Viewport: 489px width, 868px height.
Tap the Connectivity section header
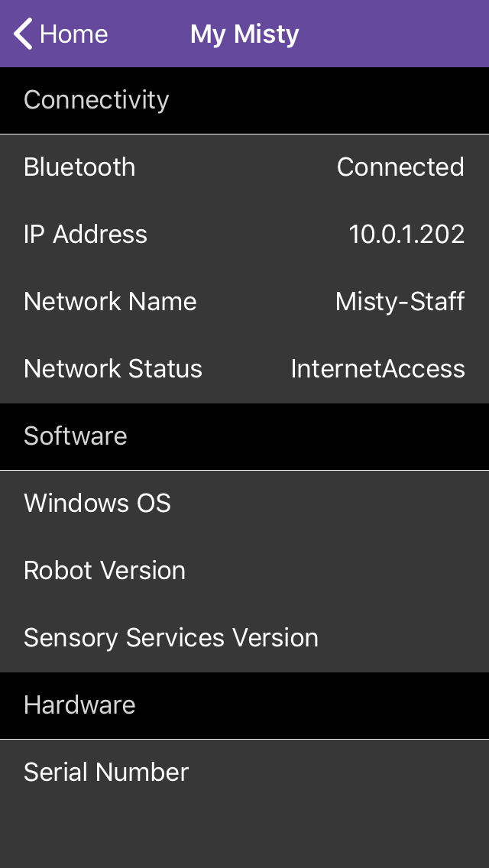pos(96,99)
